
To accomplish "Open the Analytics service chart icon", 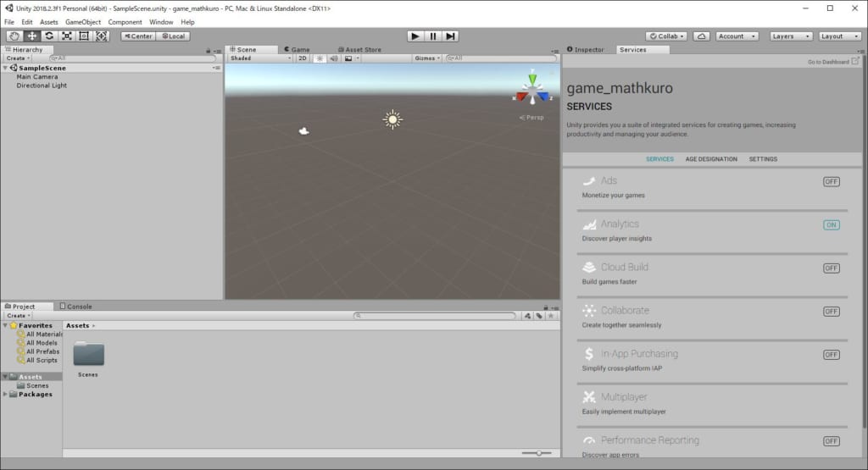I will coord(589,224).
